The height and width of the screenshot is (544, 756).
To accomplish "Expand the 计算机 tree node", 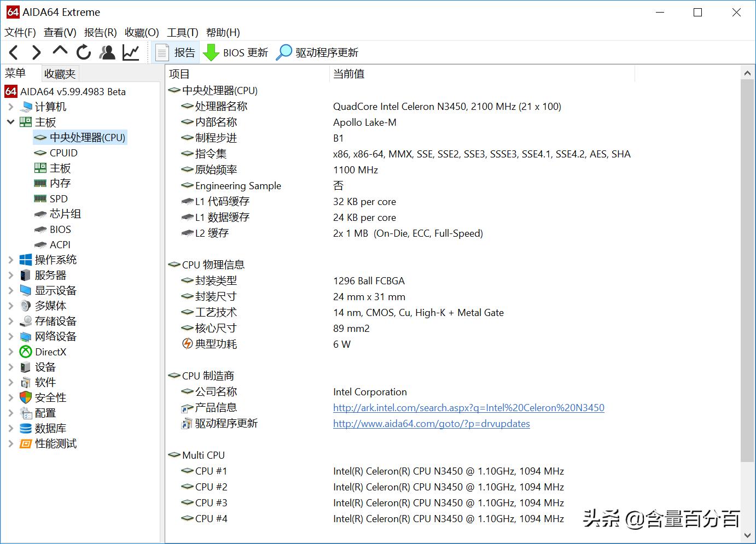I will tap(10, 107).
